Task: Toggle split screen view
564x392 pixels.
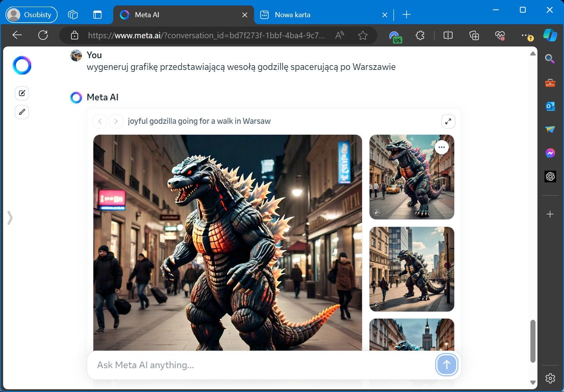Action: 448,36
